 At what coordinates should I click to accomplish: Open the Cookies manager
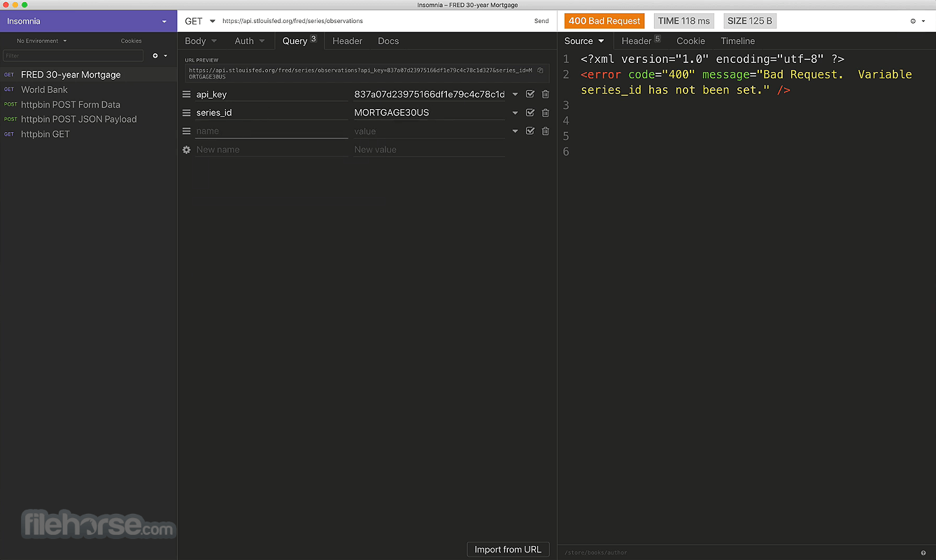point(131,41)
